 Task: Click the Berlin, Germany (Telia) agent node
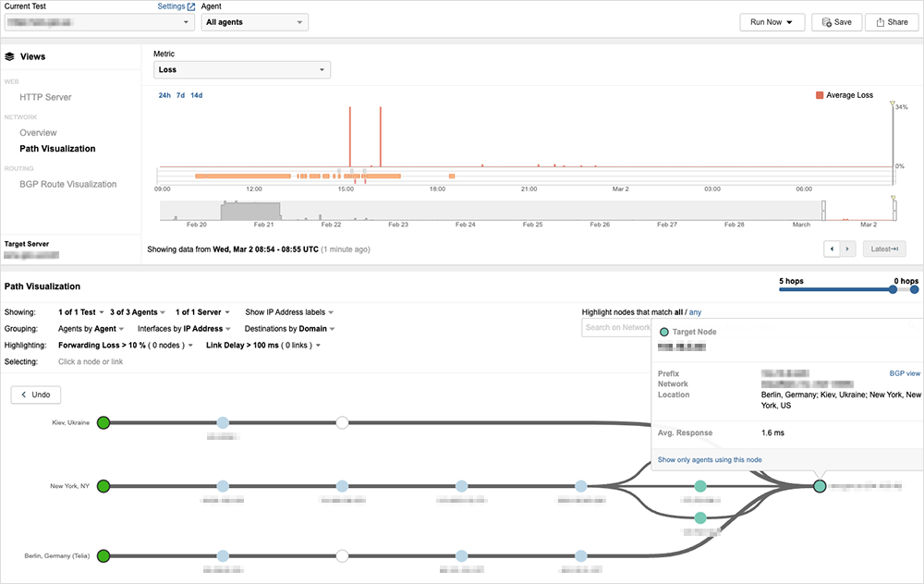pyautogui.click(x=103, y=556)
